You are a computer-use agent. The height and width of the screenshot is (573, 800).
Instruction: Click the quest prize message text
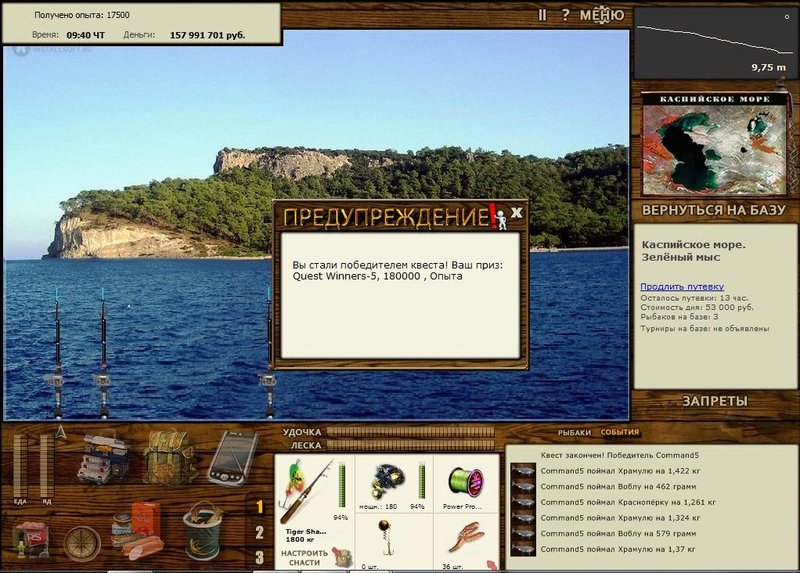(397, 270)
